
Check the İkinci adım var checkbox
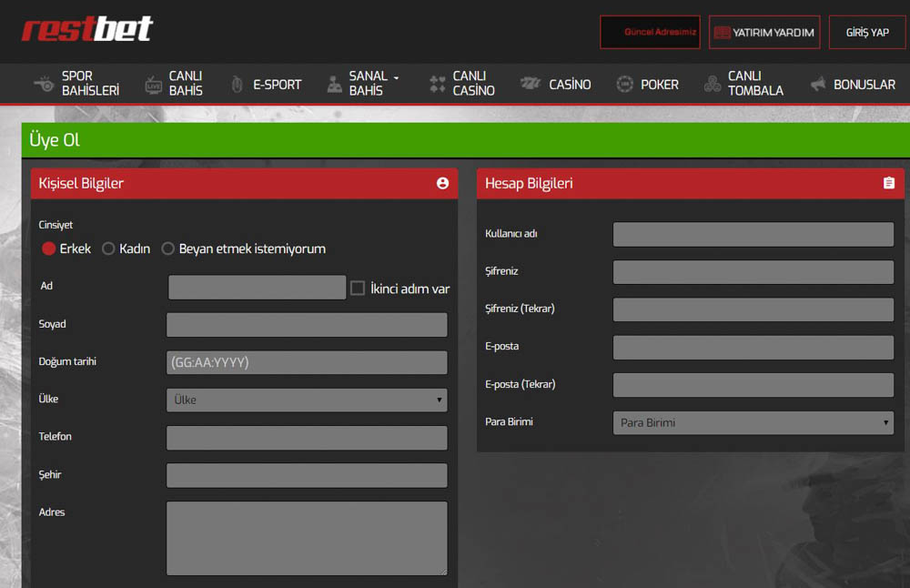[358, 288]
